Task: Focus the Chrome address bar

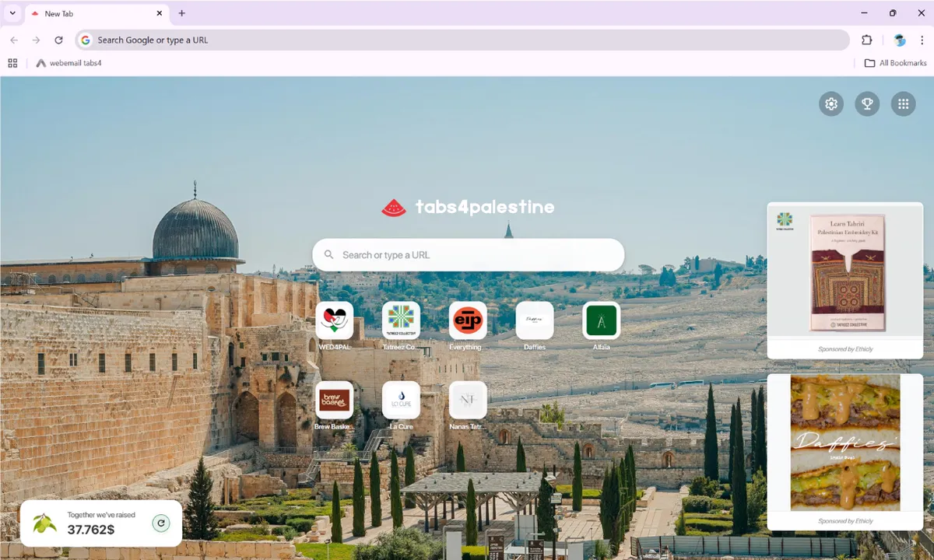Action: tap(462, 40)
